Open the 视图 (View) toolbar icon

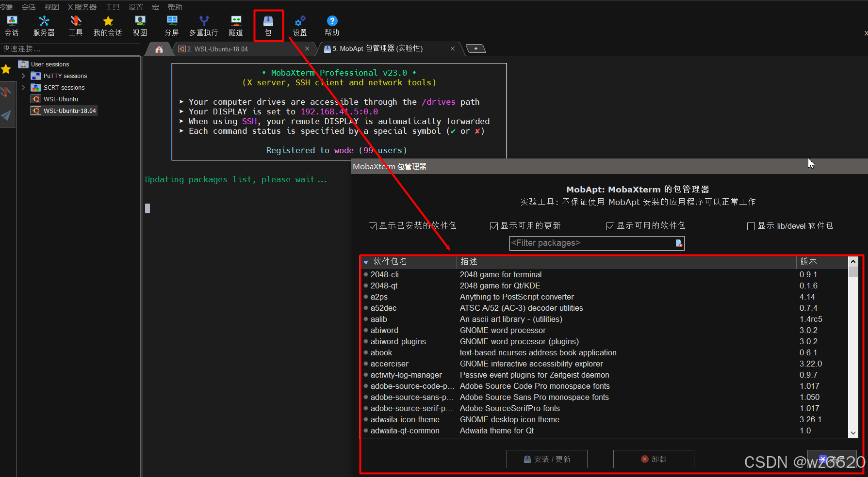140,26
